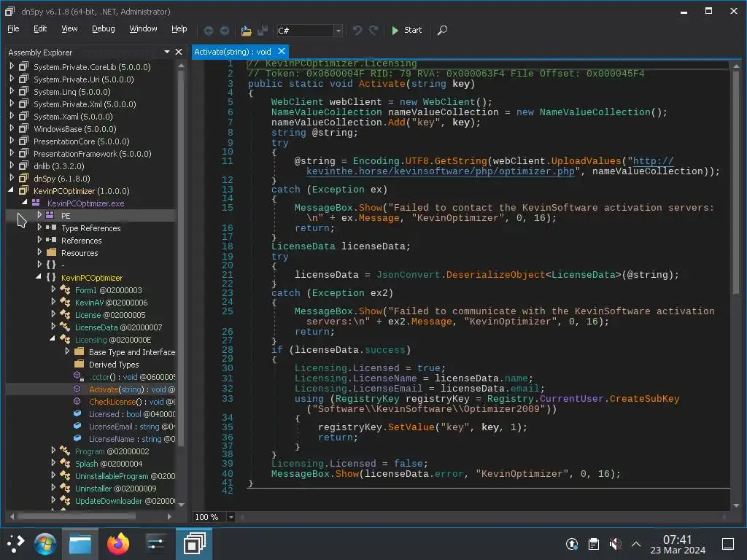Open an assembly with the open folder icon

coord(246,31)
